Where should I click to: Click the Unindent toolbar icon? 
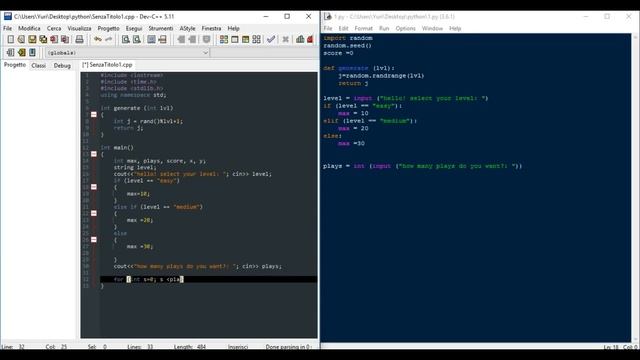pyautogui.click(x=192, y=39)
